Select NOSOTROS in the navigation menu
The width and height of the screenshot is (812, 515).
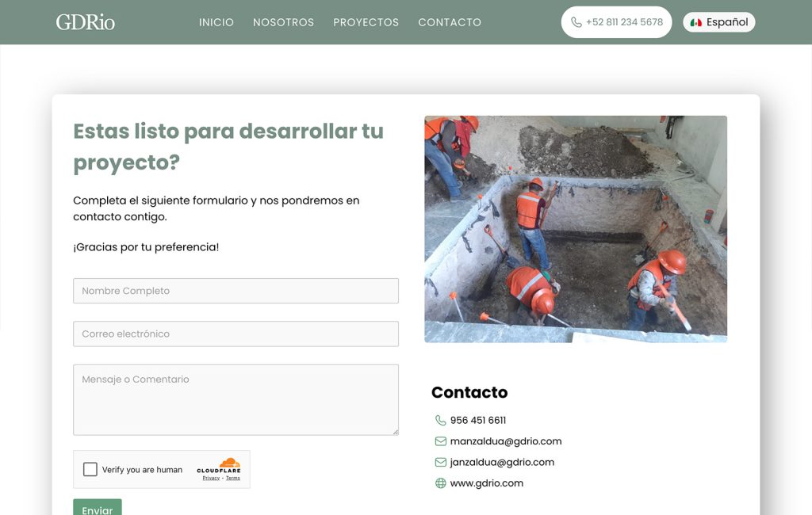tap(283, 22)
